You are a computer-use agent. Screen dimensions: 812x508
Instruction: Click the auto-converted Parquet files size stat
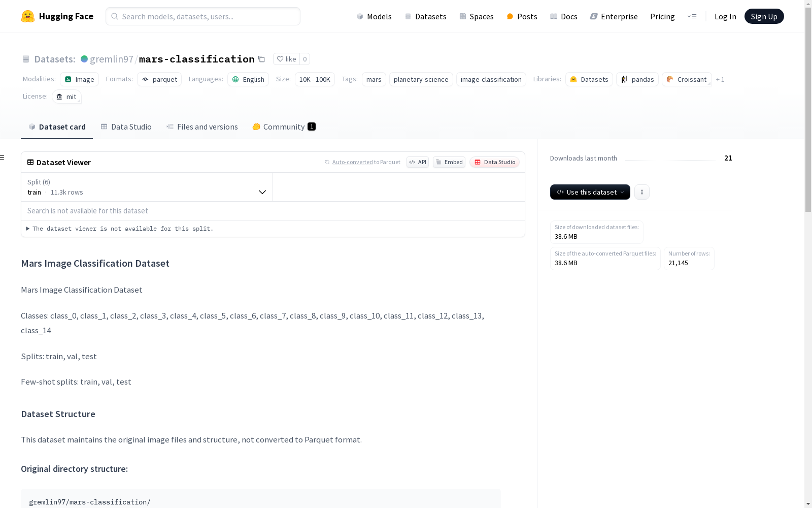tap(605, 259)
